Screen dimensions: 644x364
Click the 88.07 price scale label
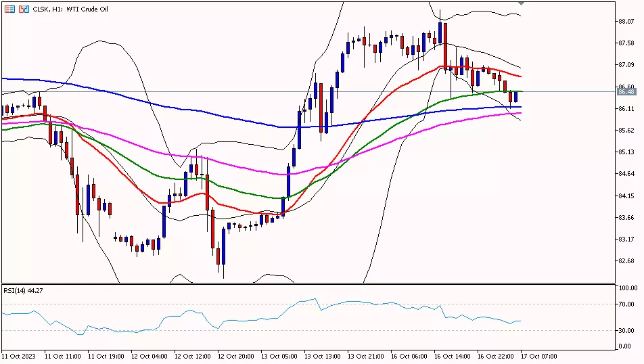pyautogui.click(x=626, y=21)
